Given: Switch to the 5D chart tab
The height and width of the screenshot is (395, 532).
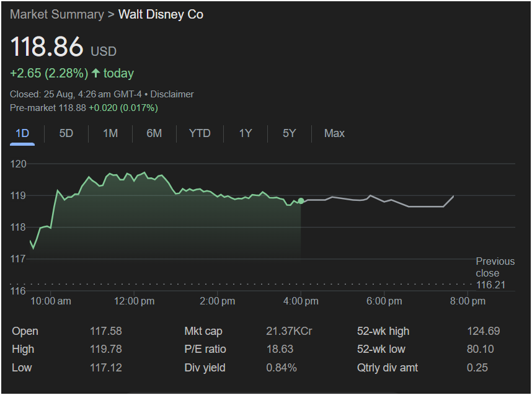Looking at the screenshot, I should [66, 133].
